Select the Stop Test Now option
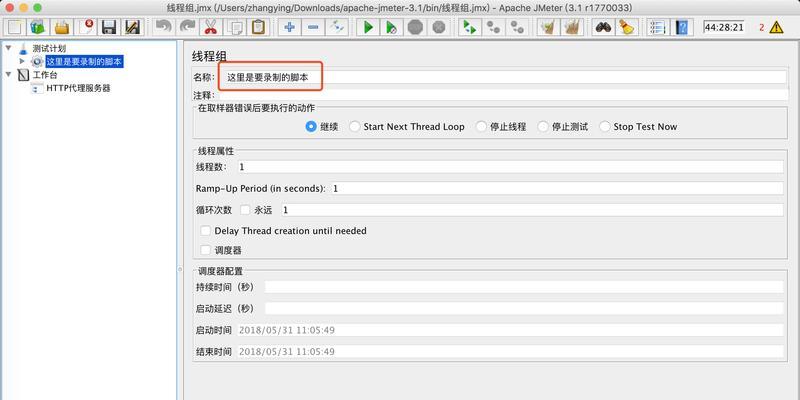Image resolution: width=800 pixels, height=400 pixels. [x=605, y=127]
